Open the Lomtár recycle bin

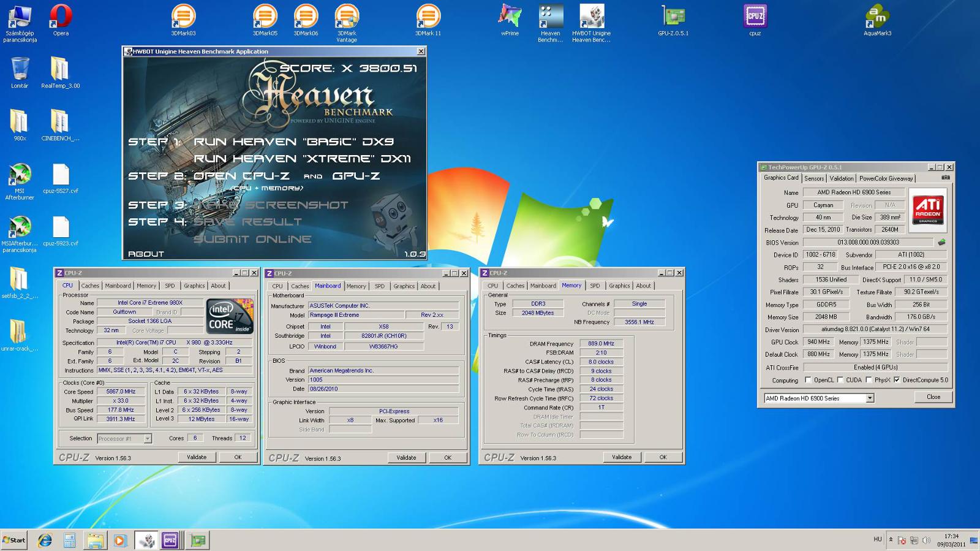click(20, 72)
